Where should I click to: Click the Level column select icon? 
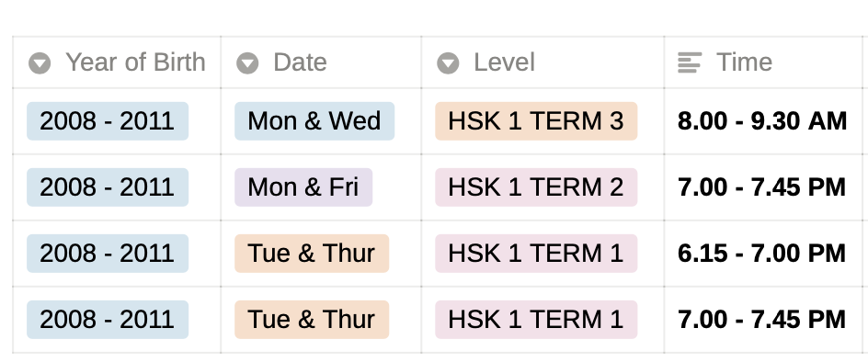(448, 62)
